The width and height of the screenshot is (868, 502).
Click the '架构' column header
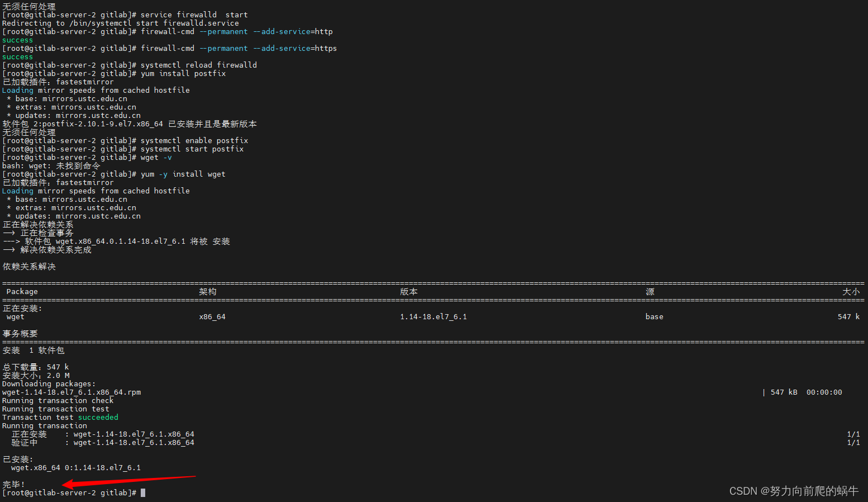tap(208, 291)
